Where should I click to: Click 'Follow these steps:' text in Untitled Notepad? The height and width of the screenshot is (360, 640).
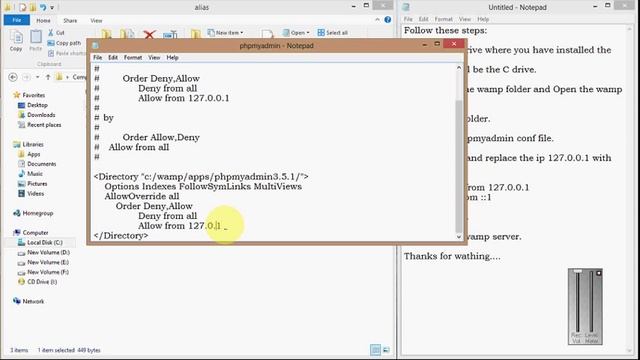coord(445,31)
